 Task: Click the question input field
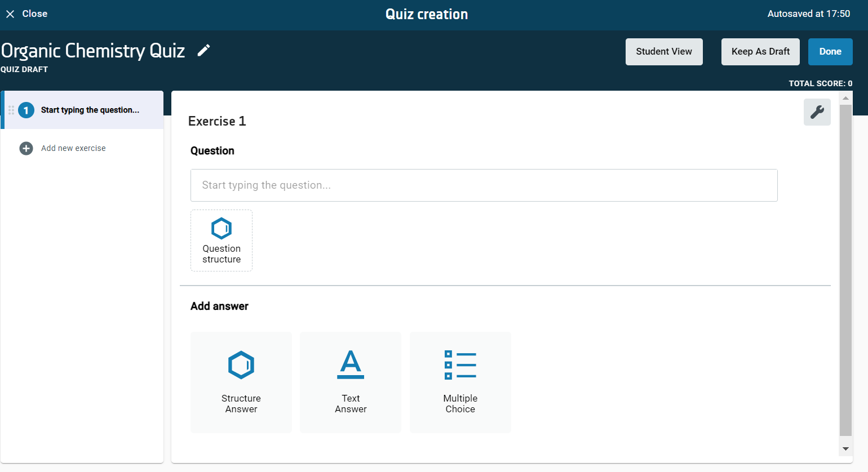[484, 185]
